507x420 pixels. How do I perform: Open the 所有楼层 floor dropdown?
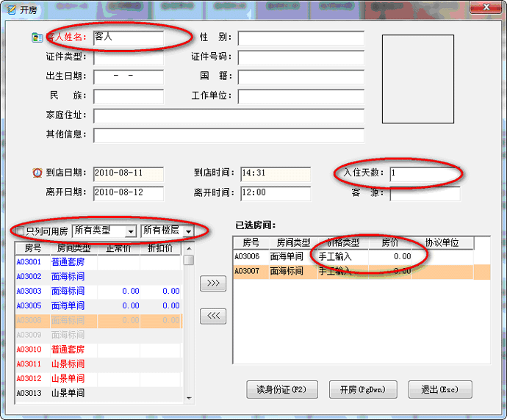[x=188, y=231]
